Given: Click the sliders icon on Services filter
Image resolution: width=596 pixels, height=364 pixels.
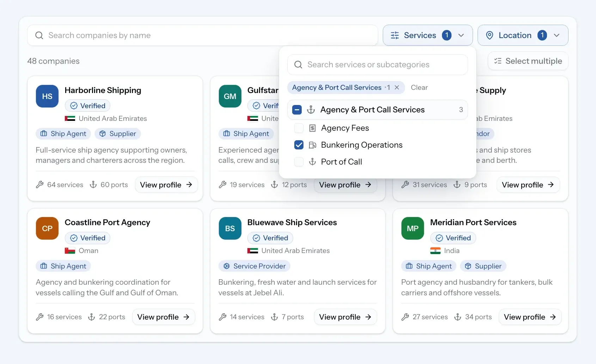Looking at the screenshot, I should coord(395,35).
